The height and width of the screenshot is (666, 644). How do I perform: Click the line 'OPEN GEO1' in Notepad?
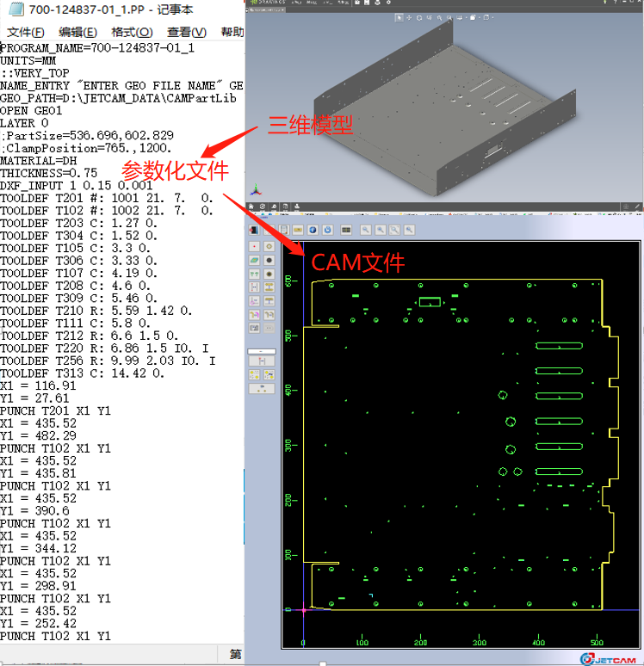tap(31, 111)
